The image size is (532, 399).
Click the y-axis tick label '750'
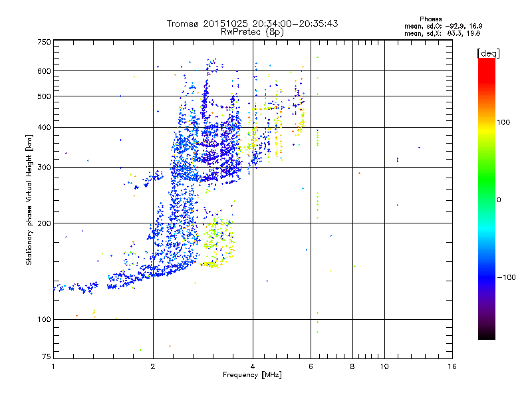coord(44,42)
